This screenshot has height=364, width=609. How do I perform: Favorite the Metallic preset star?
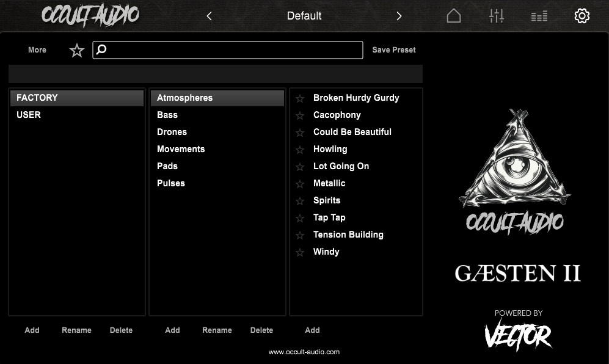pyautogui.click(x=300, y=184)
